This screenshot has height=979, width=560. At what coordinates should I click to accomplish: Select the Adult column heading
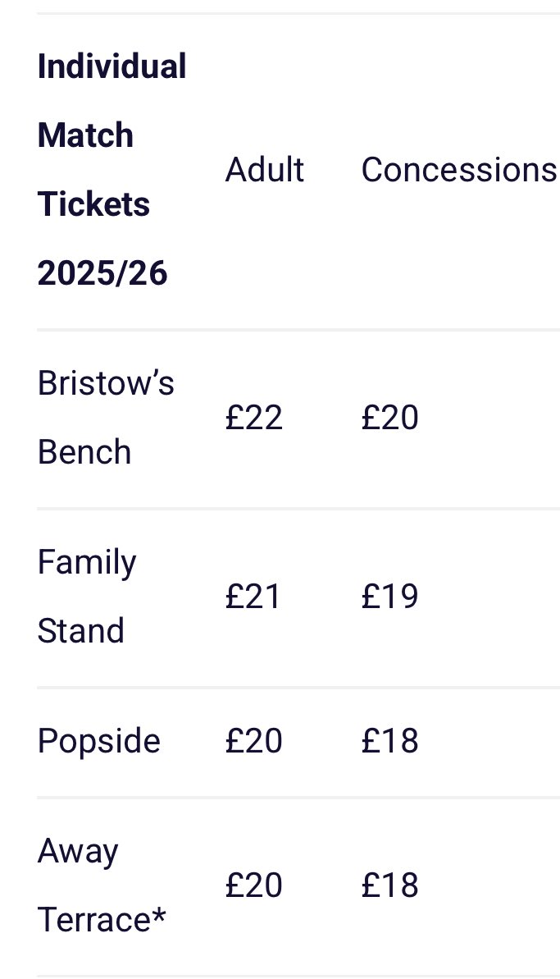264,170
